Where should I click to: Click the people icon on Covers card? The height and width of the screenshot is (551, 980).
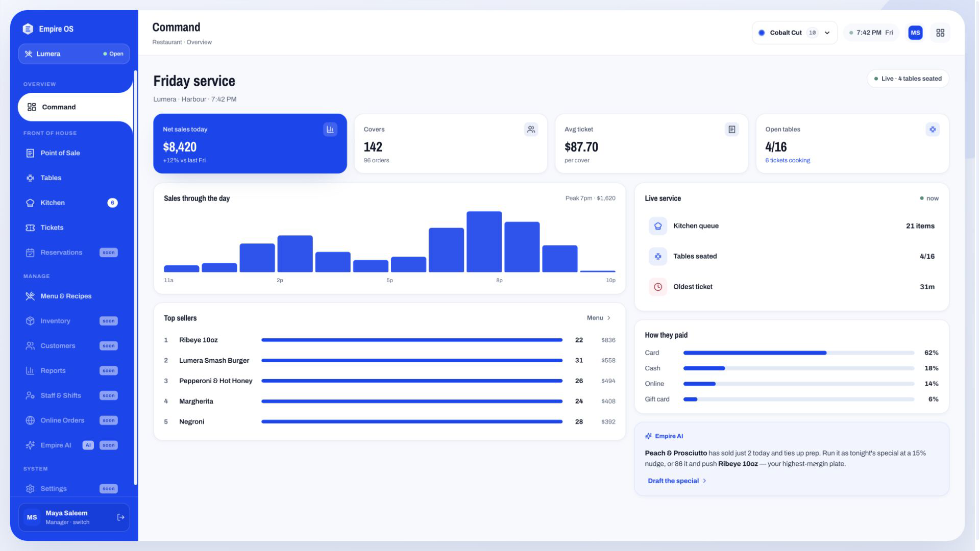[x=531, y=130]
